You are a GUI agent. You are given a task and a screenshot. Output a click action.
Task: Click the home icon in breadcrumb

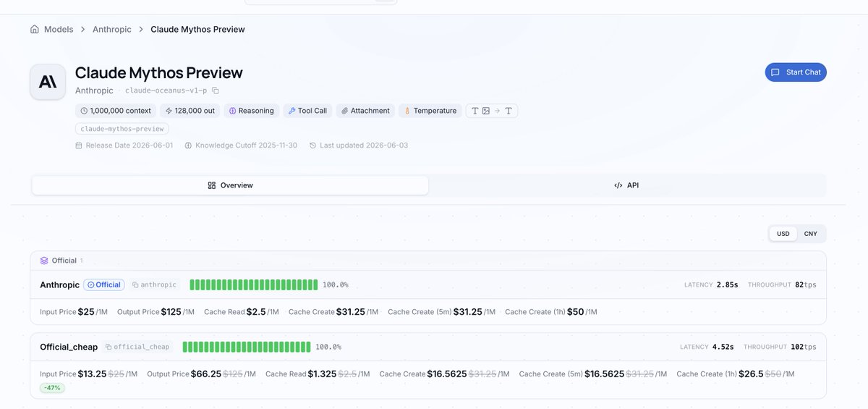[x=35, y=30]
